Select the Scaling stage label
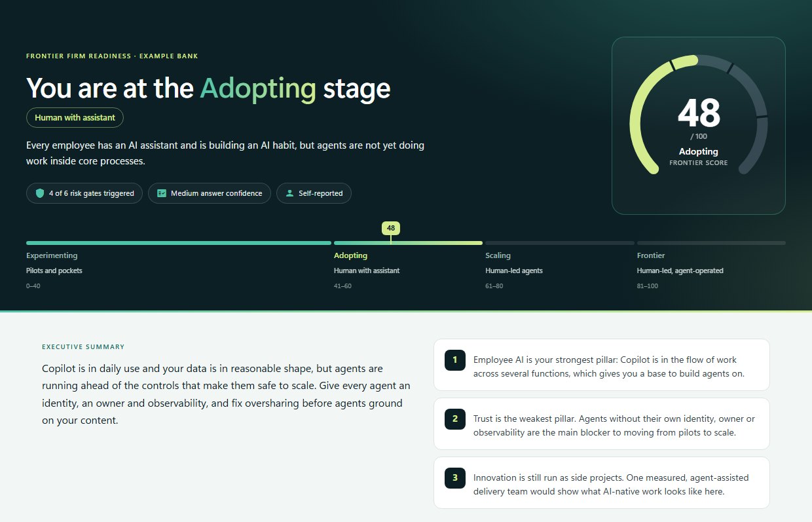 click(x=498, y=255)
